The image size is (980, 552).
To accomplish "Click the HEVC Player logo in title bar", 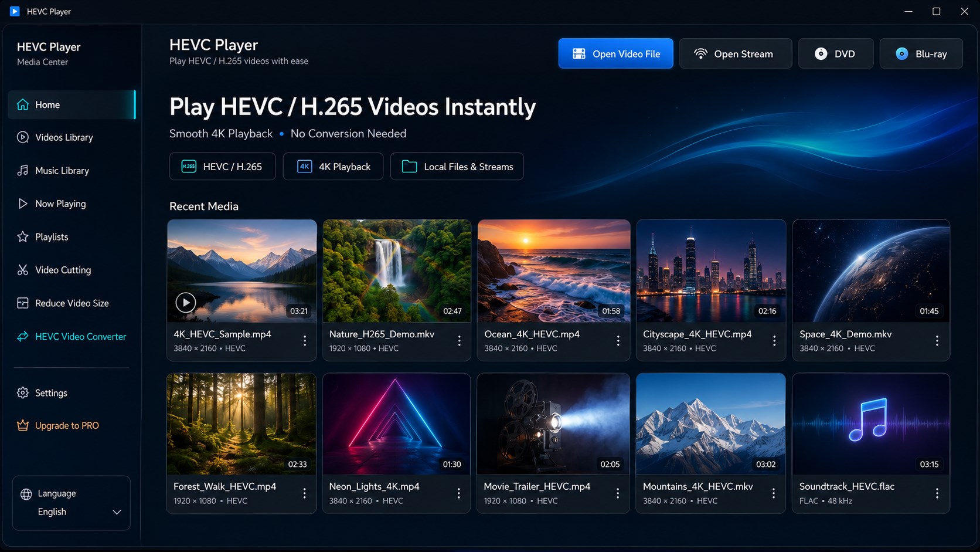I will tap(15, 11).
